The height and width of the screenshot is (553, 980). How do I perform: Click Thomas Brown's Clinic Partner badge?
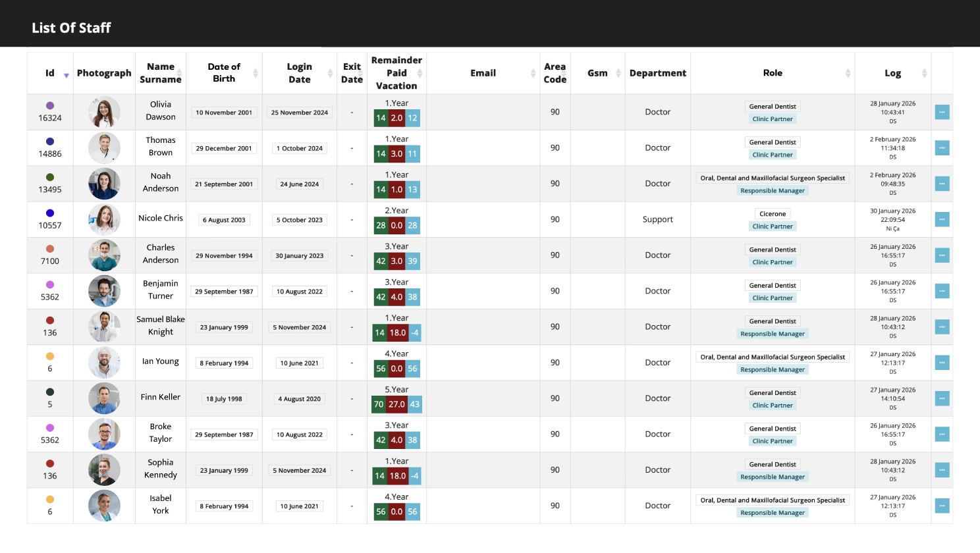(773, 155)
